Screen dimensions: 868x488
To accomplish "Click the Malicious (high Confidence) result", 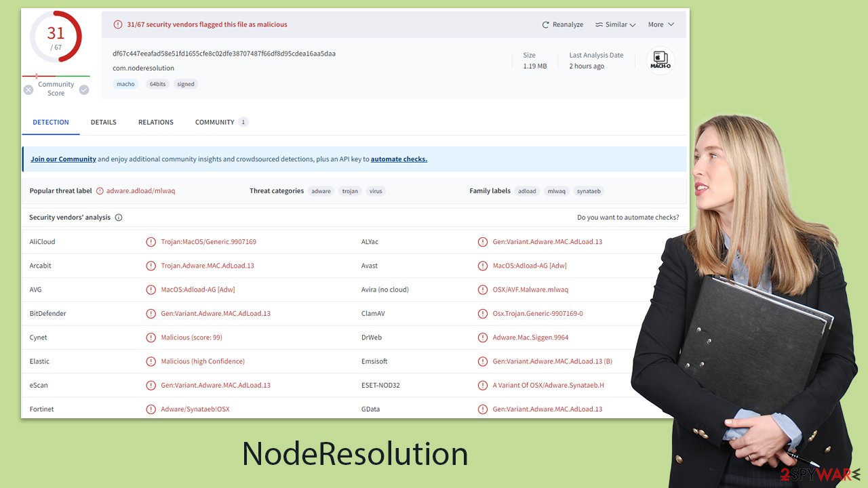I will pos(203,361).
